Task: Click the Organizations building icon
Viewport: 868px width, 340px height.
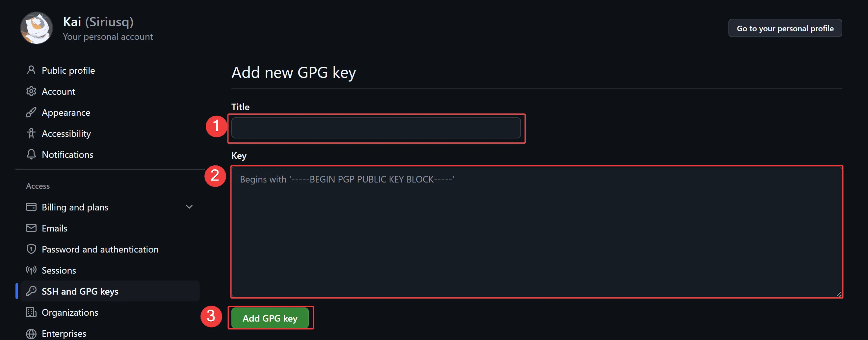Action: point(31,312)
